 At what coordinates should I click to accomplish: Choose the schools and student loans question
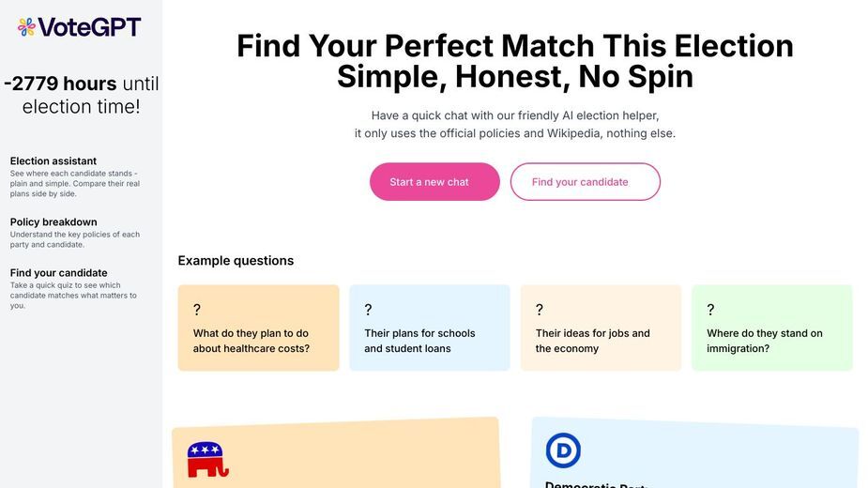click(x=430, y=328)
